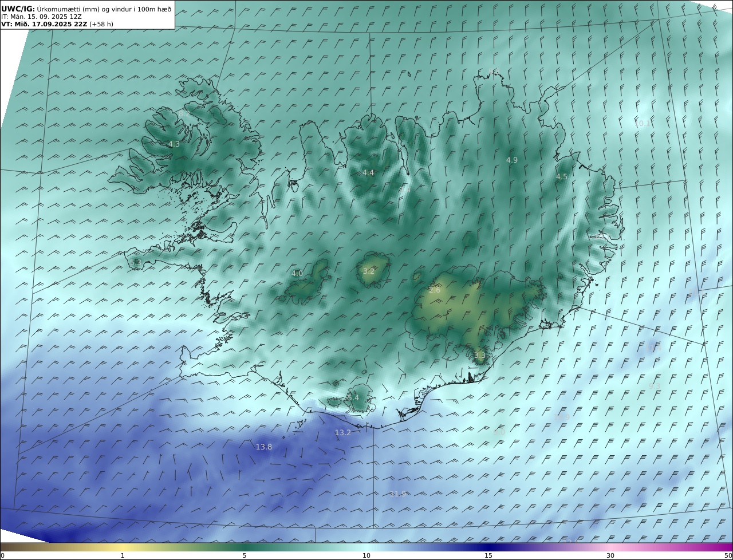The width and height of the screenshot is (733, 560).
Task: Click the 3.3 value in the southeast
Action: point(479,356)
